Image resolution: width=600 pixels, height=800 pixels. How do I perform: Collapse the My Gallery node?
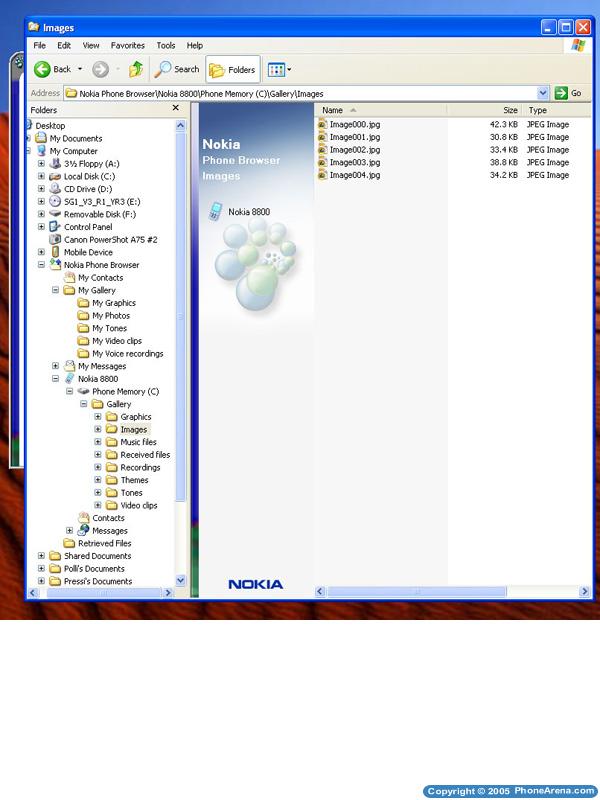pos(56,290)
